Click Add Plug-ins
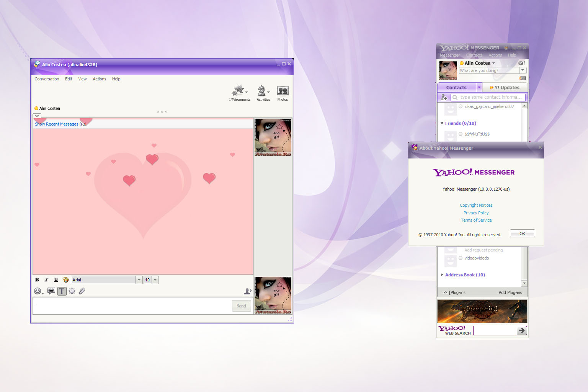This screenshot has height=392, width=588. [x=510, y=292]
